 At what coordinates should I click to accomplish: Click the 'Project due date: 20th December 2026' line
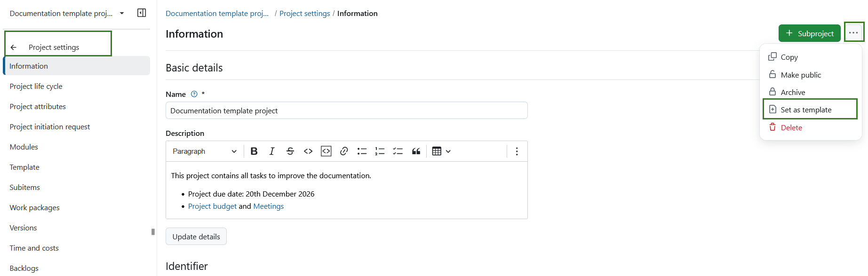[x=251, y=194]
